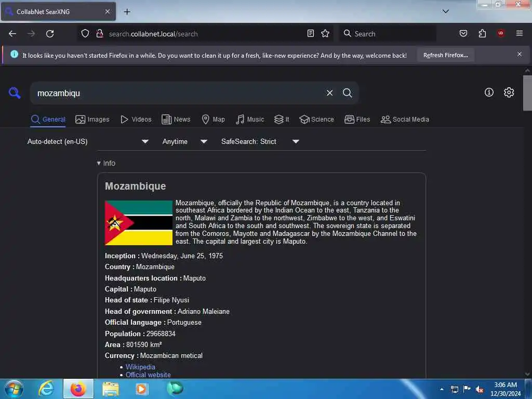Launch Internet Explorer from the taskbar
Viewport: 532px width, 399px height.
[x=46, y=389]
